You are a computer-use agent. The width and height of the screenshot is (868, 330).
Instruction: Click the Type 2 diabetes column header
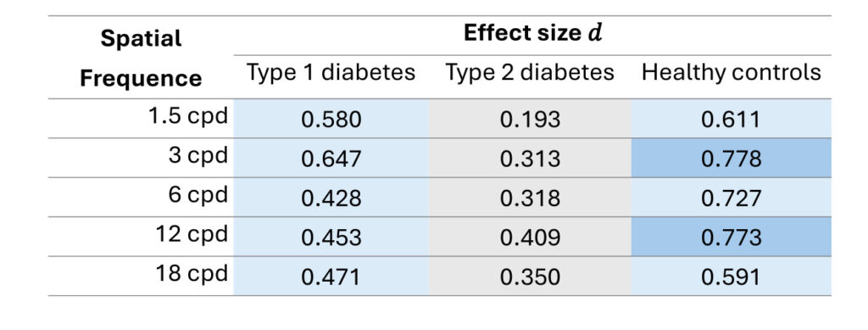(530, 73)
